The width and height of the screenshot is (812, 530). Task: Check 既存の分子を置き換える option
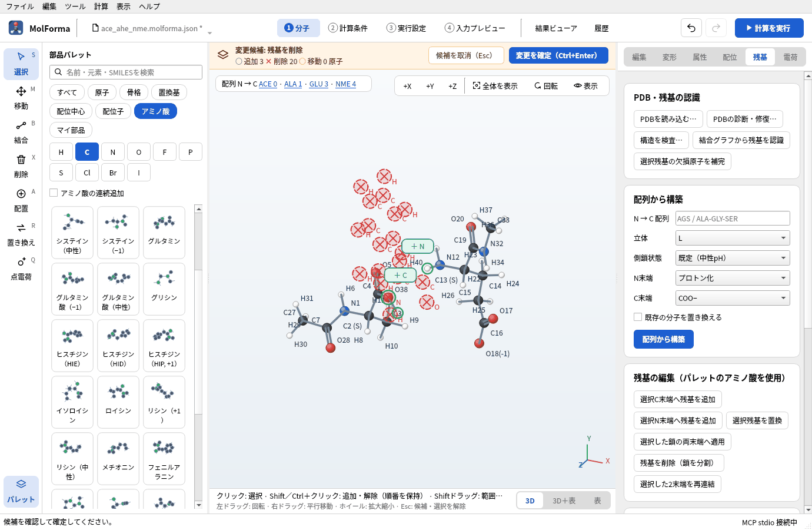click(x=638, y=317)
